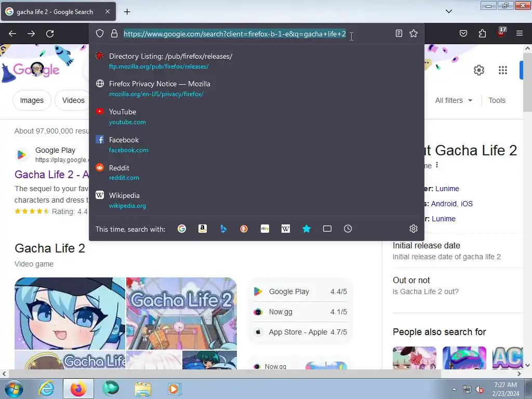Expand Initial release date question
Screen dimensions: 532x399
(x=458, y=251)
